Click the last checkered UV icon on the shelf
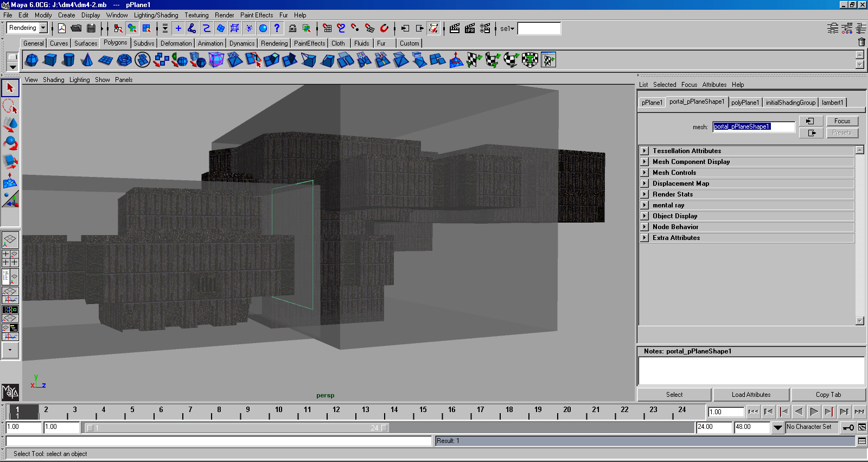The image size is (868, 462). coord(548,60)
